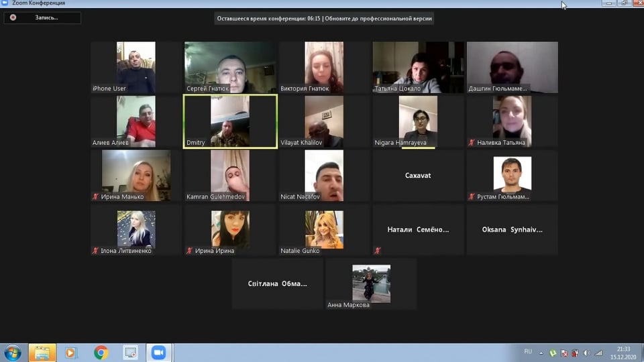Expand hidden system tray icons arrow
Viewport: 644px width, 362px height.
point(543,353)
